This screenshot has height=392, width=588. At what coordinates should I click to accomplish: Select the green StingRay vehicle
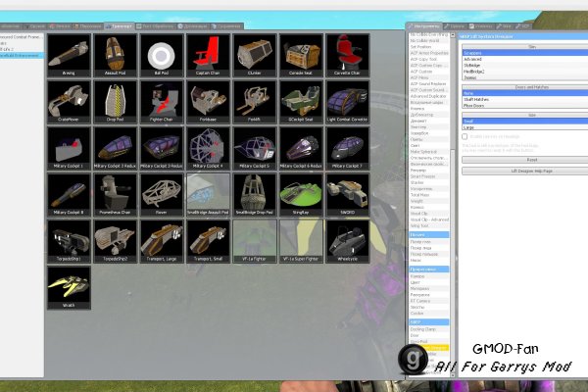pos(302,195)
